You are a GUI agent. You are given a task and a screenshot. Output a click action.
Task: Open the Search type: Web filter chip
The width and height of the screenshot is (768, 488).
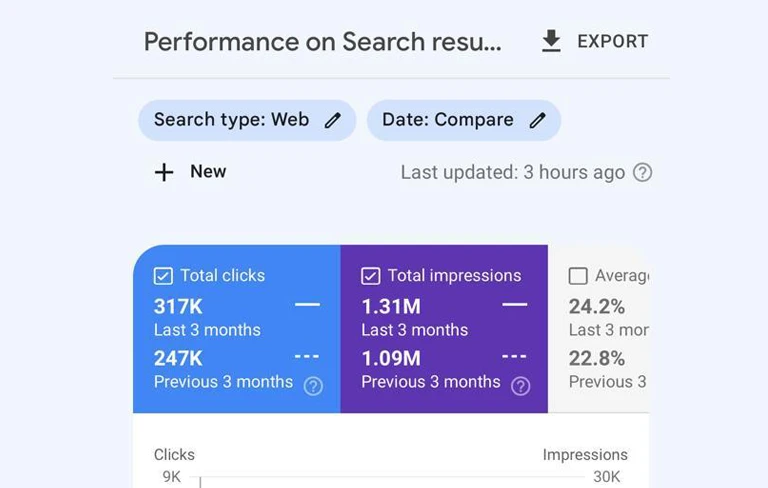click(247, 121)
